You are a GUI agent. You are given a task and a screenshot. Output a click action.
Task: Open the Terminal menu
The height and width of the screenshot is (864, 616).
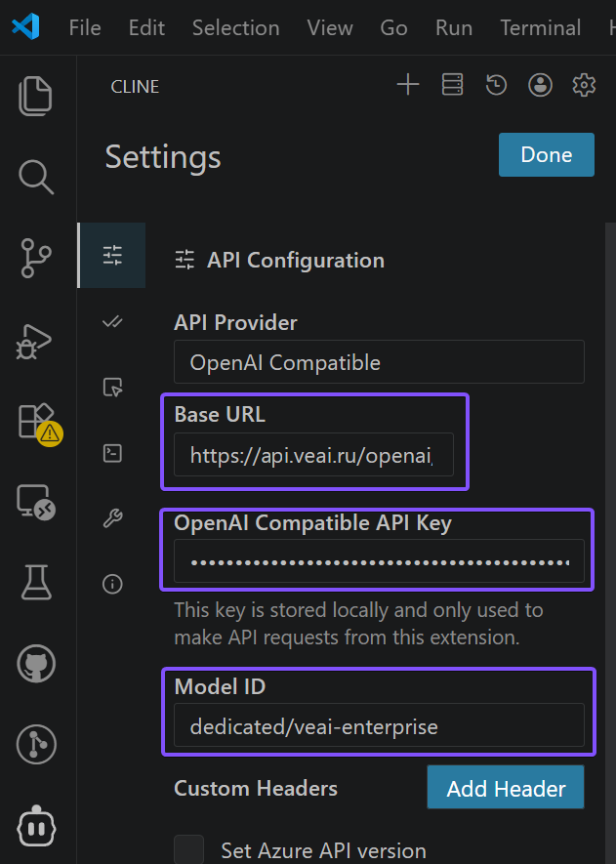click(x=541, y=27)
